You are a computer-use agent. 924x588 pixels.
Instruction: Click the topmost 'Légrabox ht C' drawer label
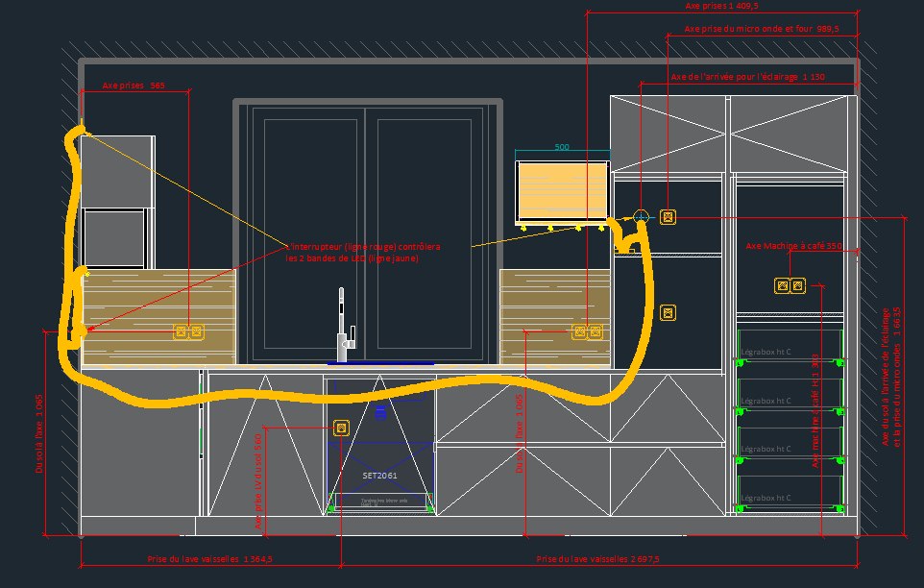pyautogui.click(x=766, y=352)
